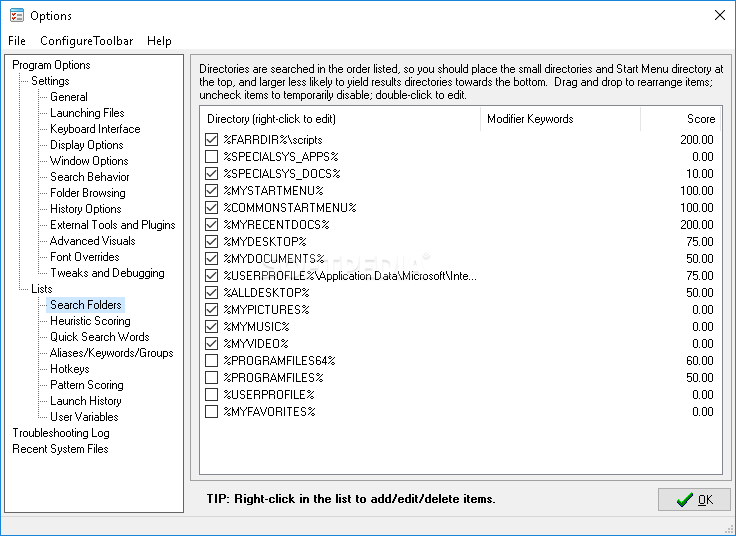736x536 pixels.
Task: Go to Keyboard Interface settings
Action: [x=95, y=129]
